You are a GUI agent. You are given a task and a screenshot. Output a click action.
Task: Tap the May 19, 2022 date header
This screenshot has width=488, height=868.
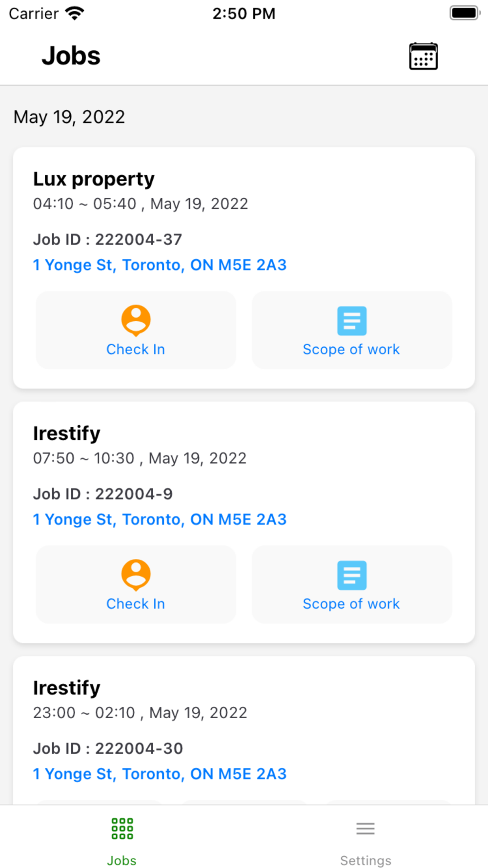tap(69, 117)
